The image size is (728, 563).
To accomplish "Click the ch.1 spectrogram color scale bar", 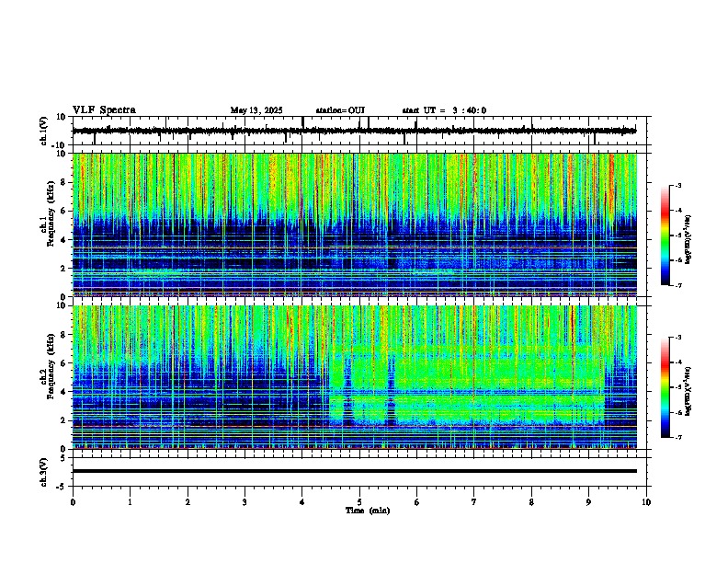I will tap(665, 236).
